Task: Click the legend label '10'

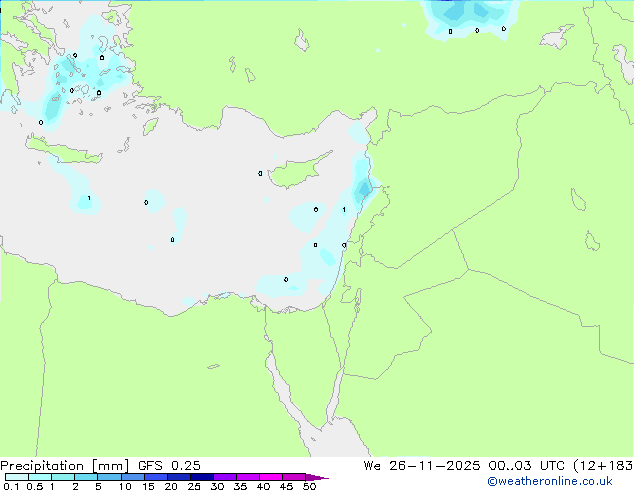Action: pyautogui.click(x=125, y=486)
